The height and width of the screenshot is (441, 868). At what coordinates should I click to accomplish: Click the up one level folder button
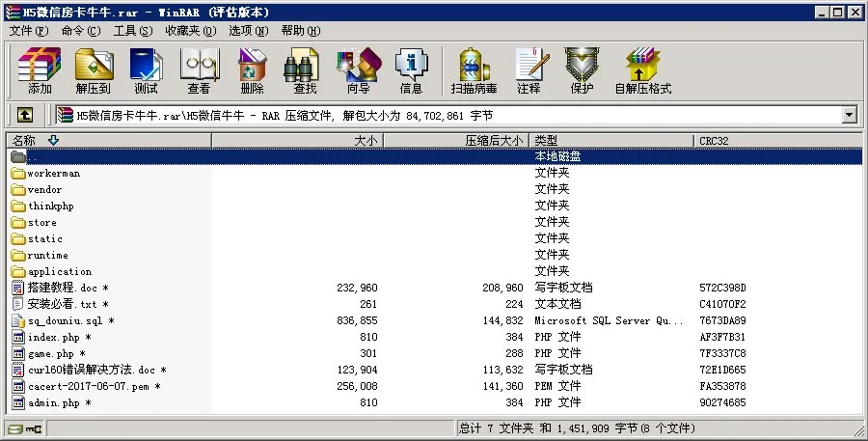click(x=25, y=115)
